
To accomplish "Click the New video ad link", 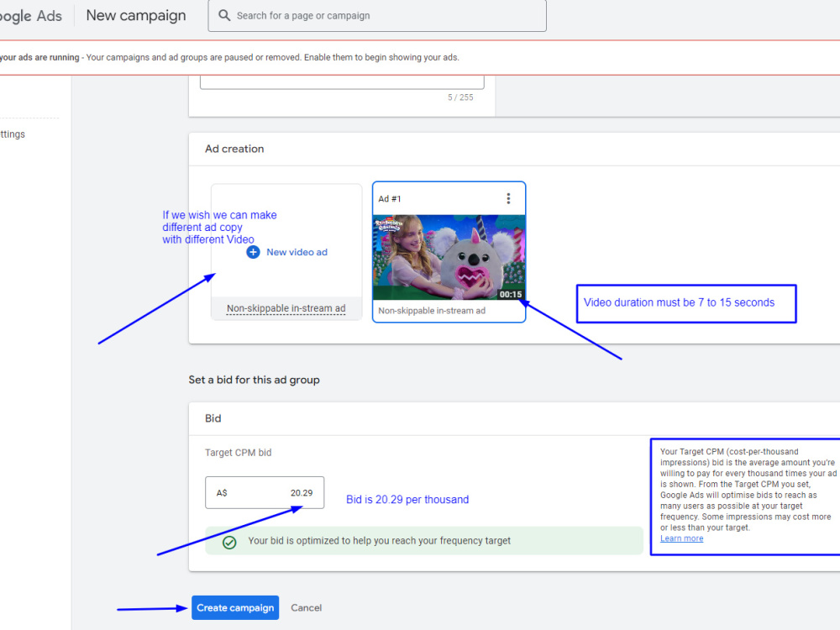I will coord(297,252).
